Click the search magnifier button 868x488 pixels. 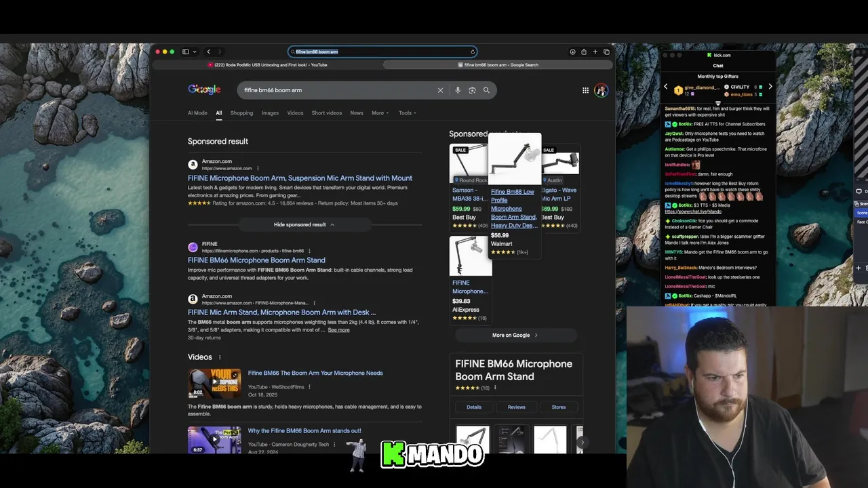pos(486,90)
